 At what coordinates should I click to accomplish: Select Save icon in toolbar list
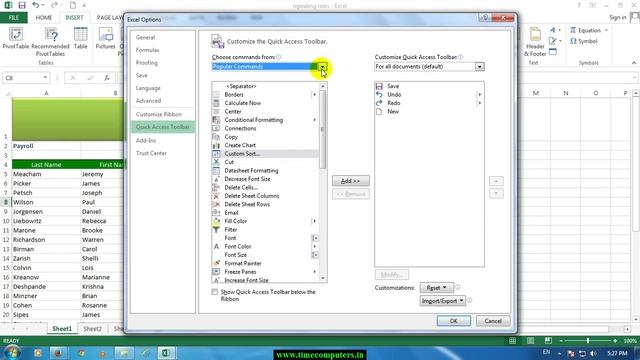pos(379,86)
